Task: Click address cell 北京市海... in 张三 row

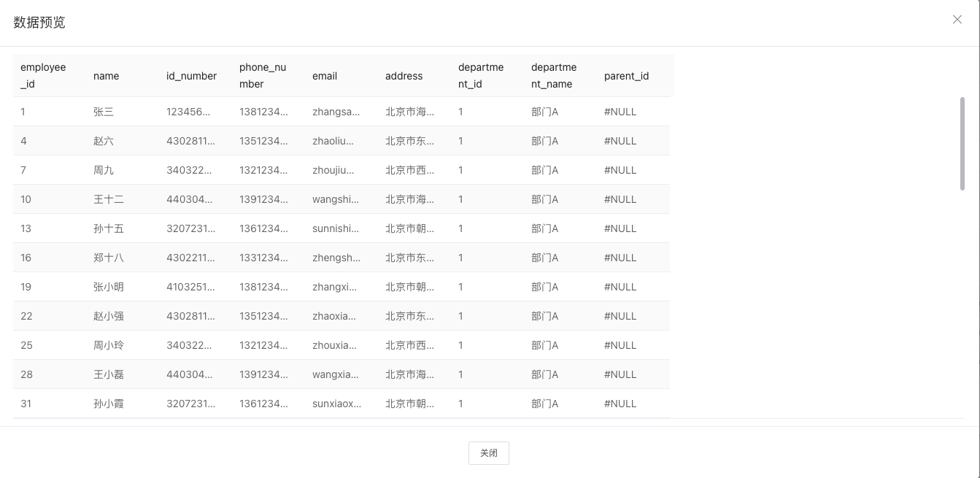Action: point(410,112)
